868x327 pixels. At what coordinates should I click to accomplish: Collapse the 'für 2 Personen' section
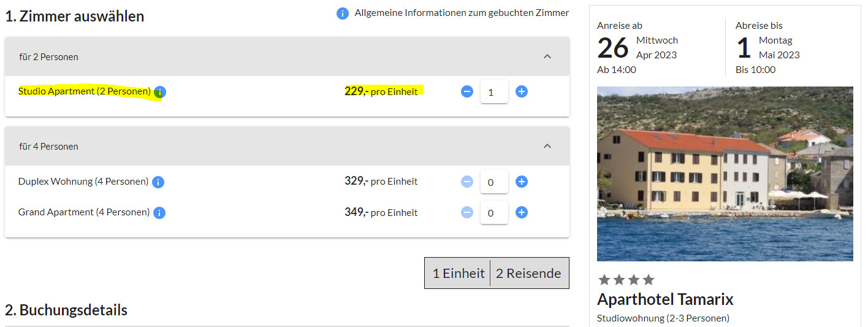(547, 56)
